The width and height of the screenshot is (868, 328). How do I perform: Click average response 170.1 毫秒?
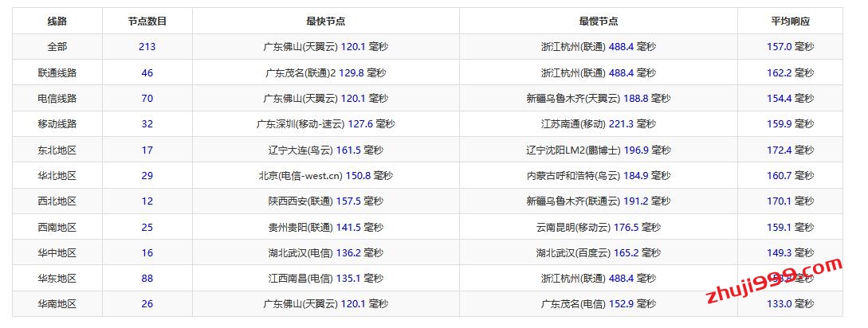(x=791, y=201)
